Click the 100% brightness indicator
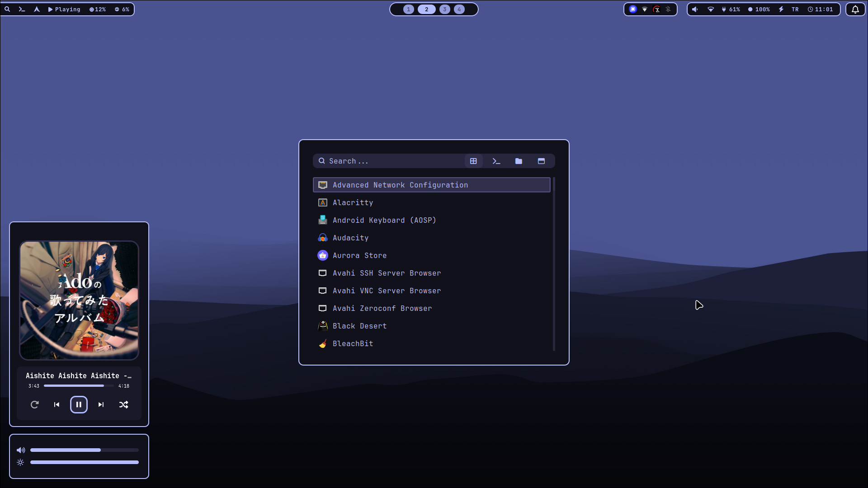This screenshot has width=868, height=488. tap(759, 9)
